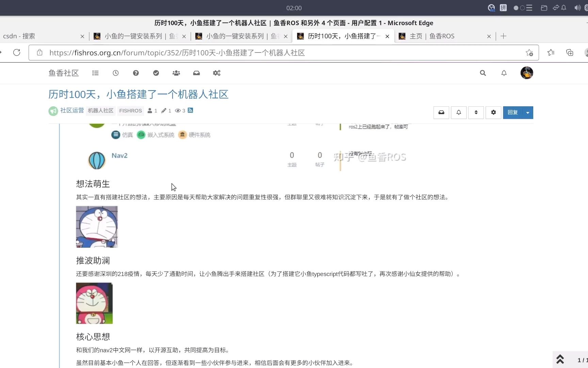Open topic watch bell dropdown
588x368 pixels.
pos(459,112)
